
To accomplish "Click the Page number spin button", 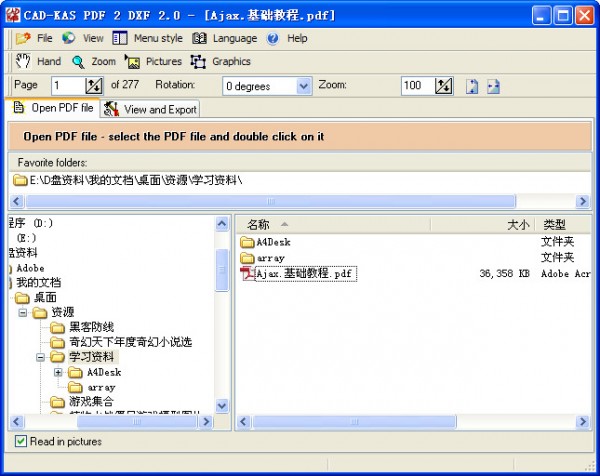I will pyautogui.click(x=94, y=86).
